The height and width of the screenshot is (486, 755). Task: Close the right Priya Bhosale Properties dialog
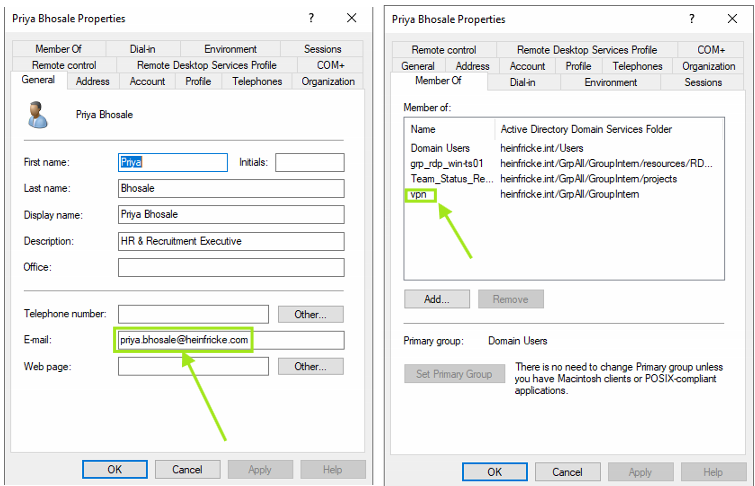tap(731, 18)
